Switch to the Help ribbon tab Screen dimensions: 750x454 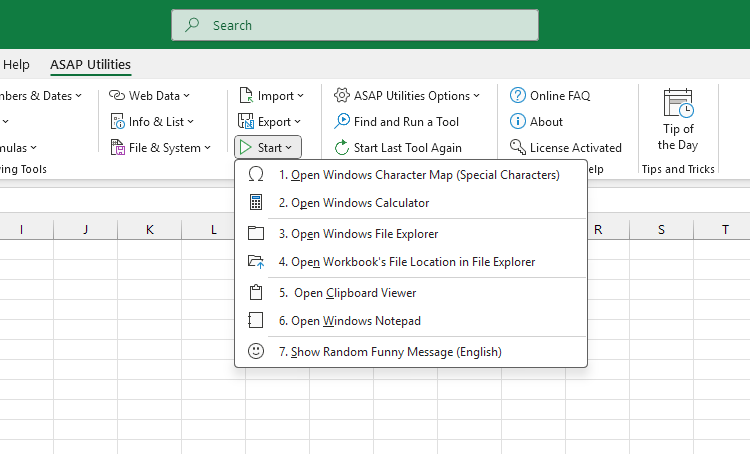point(16,65)
